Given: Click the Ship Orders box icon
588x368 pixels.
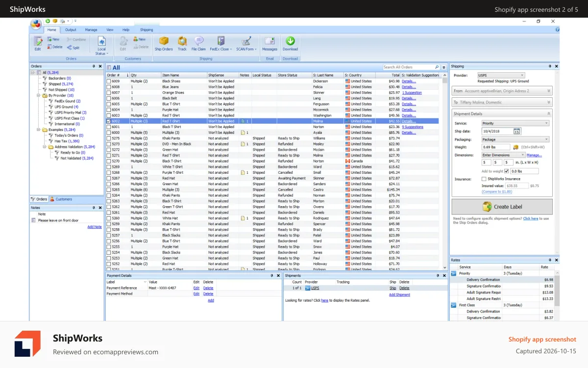Looking at the screenshot, I should pyautogui.click(x=164, y=41).
